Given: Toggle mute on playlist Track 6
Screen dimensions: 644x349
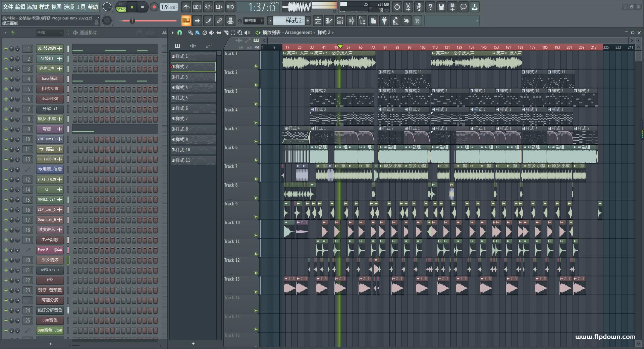Looking at the screenshot, I should [256, 160].
